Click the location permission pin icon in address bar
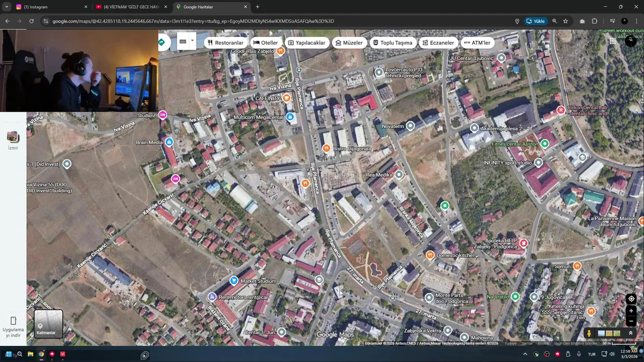 [x=517, y=21]
